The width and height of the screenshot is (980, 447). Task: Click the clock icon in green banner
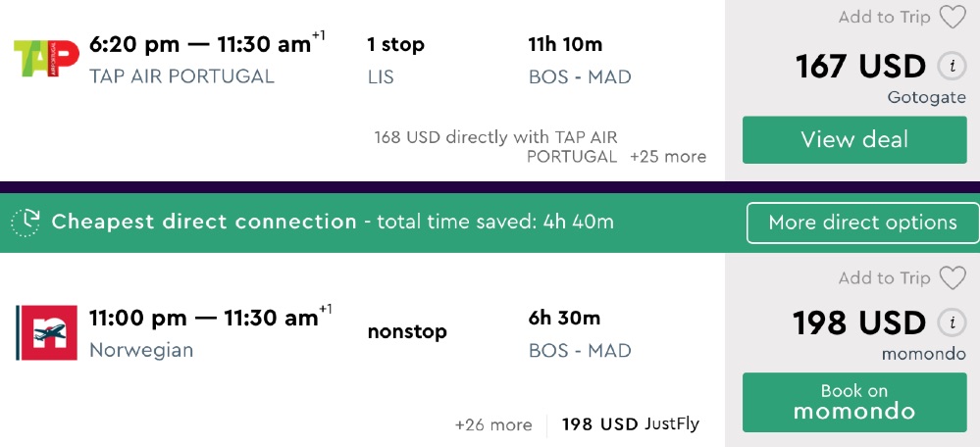coord(26,222)
